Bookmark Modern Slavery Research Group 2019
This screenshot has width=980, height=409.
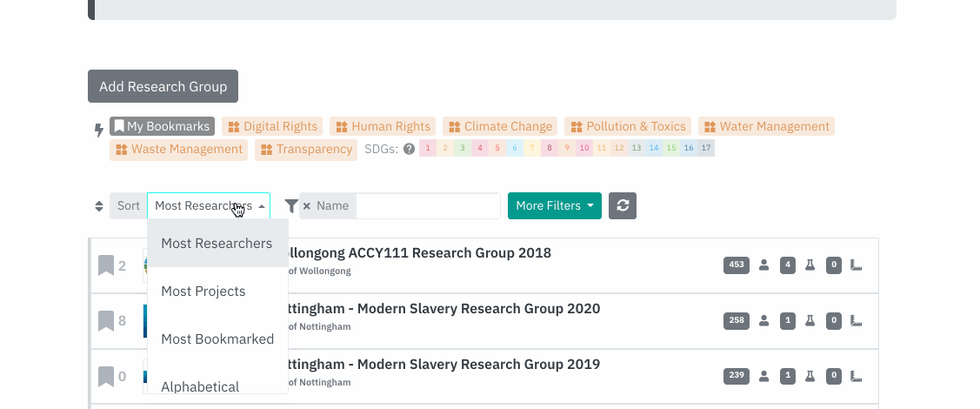pos(106,377)
